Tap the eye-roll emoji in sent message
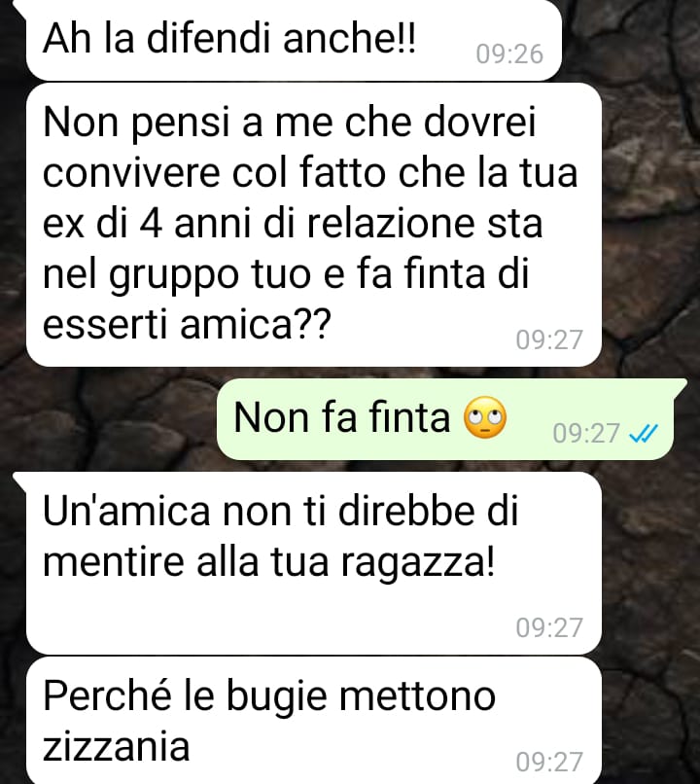Image resolution: width=700 pixels, height=784 pixels. pyautogui.click(x=485, y=418)
